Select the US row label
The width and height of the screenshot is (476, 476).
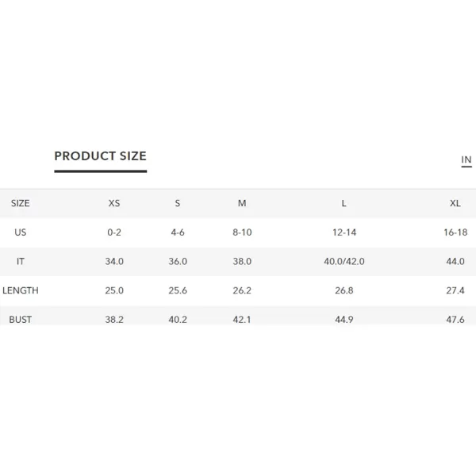21,232
